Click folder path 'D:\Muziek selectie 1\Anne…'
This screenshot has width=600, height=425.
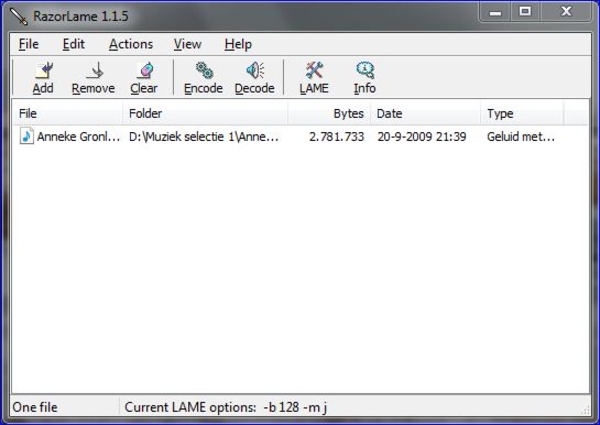coord(204,137)
